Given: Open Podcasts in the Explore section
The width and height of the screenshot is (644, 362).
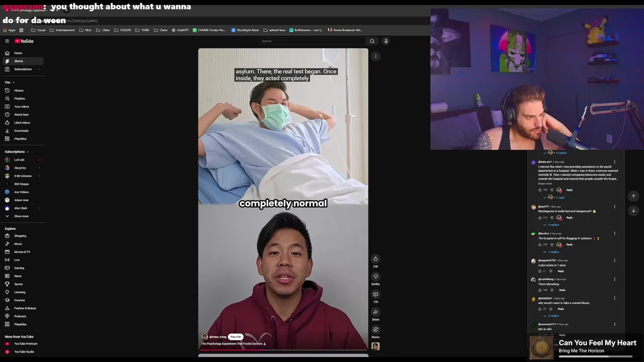Looking at the screenshot, I should point(22,316).
